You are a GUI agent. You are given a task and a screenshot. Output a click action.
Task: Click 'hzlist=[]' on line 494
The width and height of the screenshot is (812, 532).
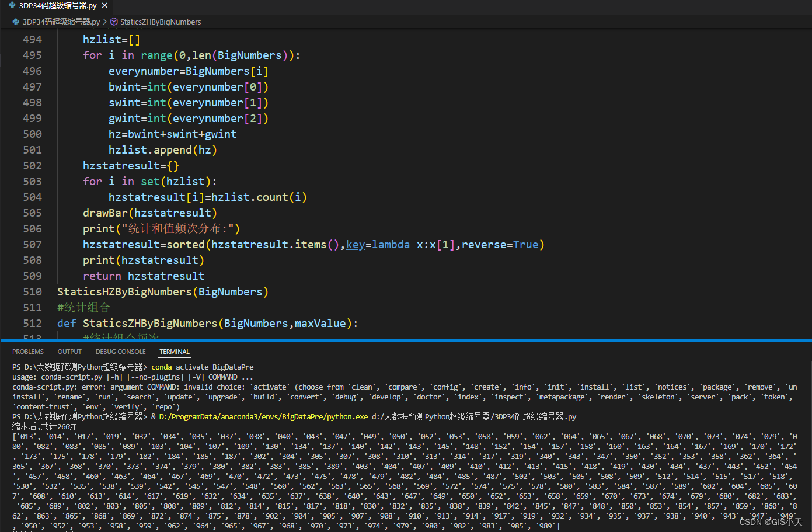tap(111, 40)
